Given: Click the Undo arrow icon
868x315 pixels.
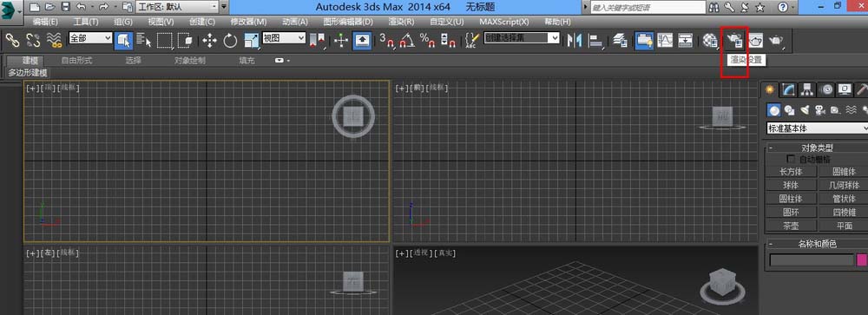Looking at the screenshot, I should (82, 7).
